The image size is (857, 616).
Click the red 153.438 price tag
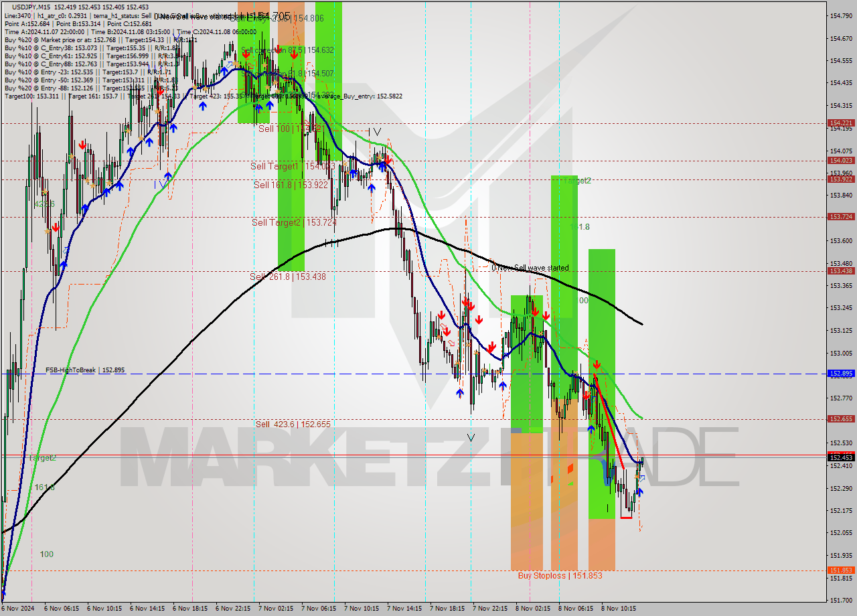point(841,271)
